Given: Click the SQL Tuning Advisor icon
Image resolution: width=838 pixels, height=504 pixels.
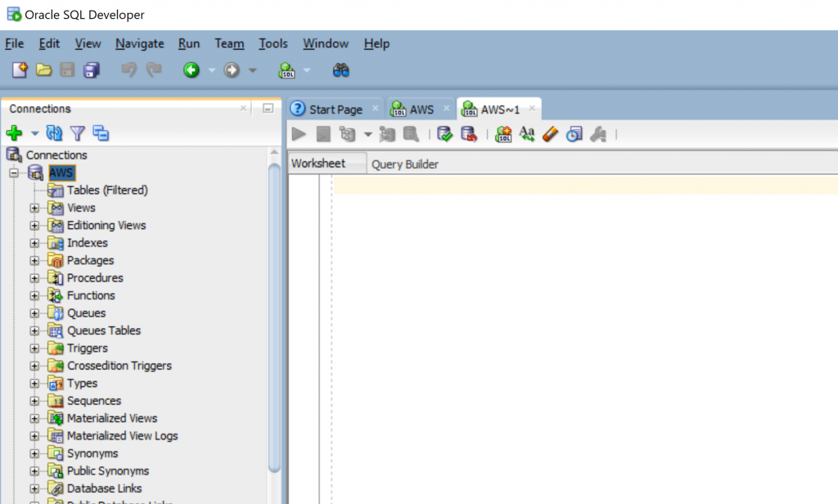Looking at the screenshot, I should coord(411,134).
